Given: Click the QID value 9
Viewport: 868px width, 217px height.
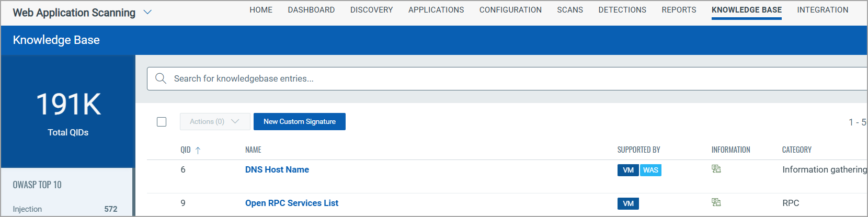Looking at the screenshot, I should (x=183, y=203).
